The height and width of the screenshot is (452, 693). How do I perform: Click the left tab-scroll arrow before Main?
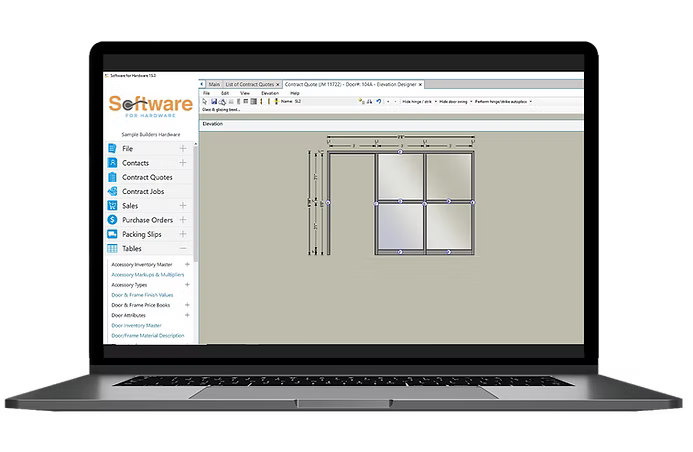tap(202, 84)
